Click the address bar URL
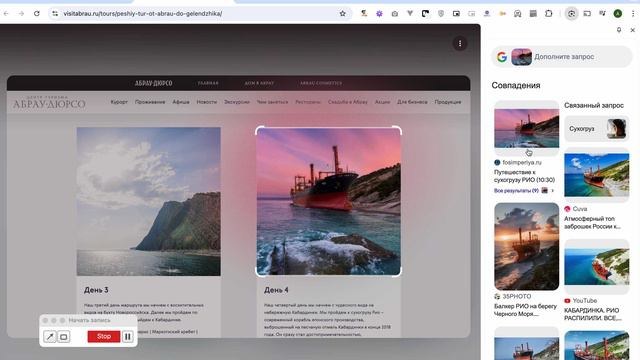This screenshot has height=360, width=640. point(143,13)
